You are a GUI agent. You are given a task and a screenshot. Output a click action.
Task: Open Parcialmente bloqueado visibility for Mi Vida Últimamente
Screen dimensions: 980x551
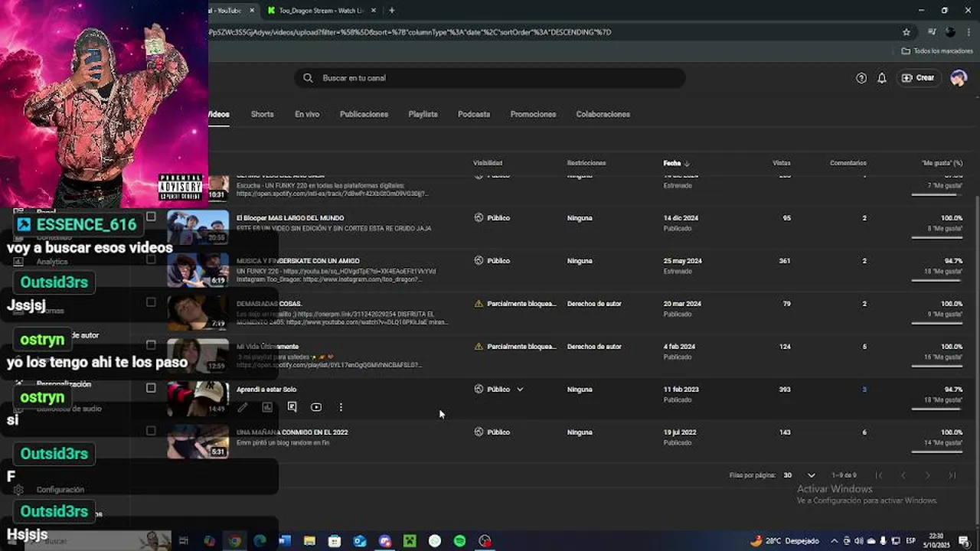click(521, 347)
